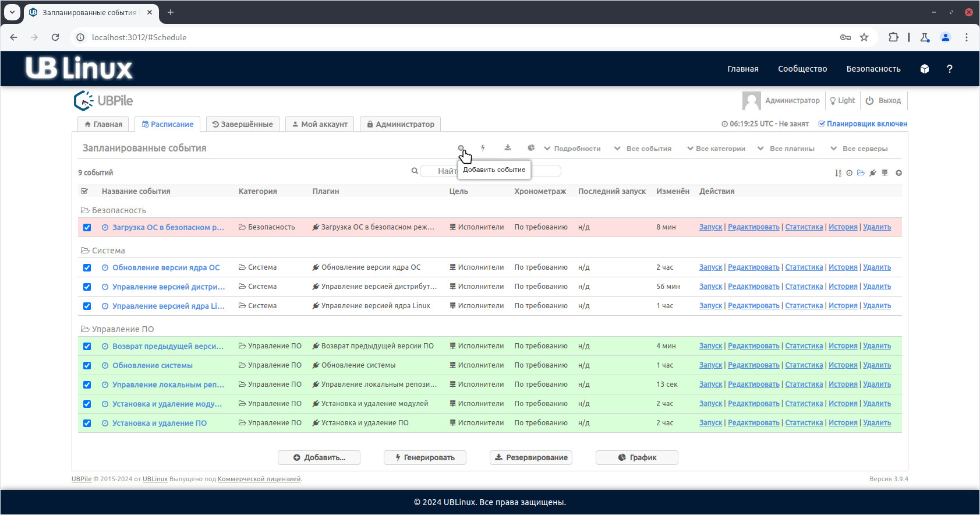The height and width of the screenshot is (515, 980).
Task: Click the lightning generate icon in the header toolbar
Action: click(483, 148)
